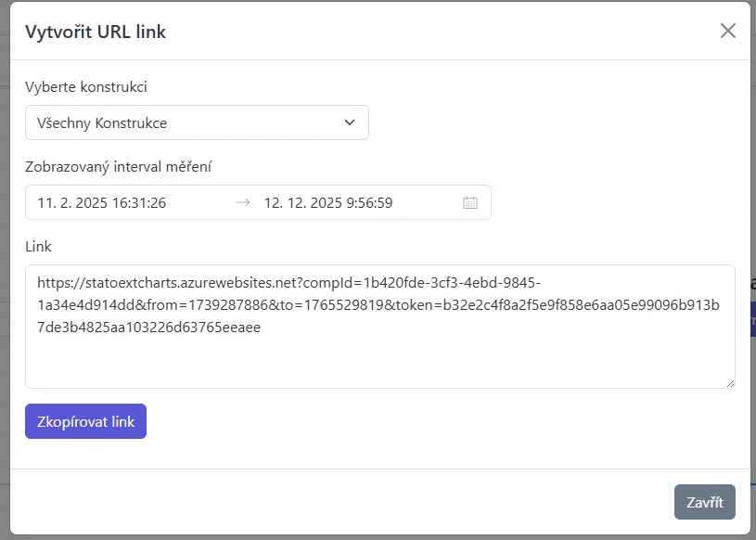Screen dimensions: 756x540
Task: Grab the text area resize handle
Action: click(x=730, y=382)
